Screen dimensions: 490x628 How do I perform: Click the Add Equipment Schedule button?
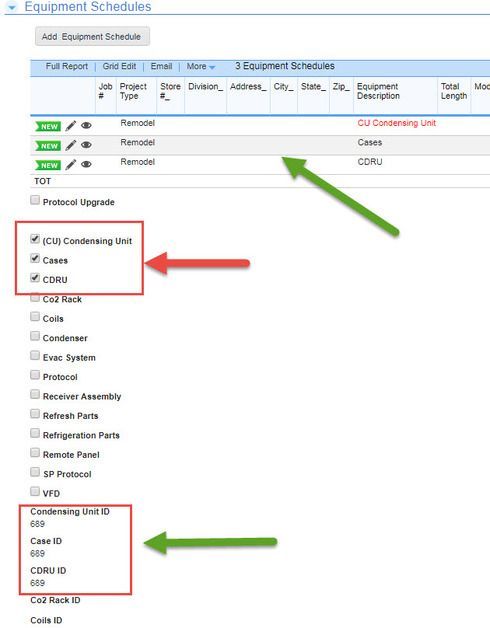[x=93, y=36]
